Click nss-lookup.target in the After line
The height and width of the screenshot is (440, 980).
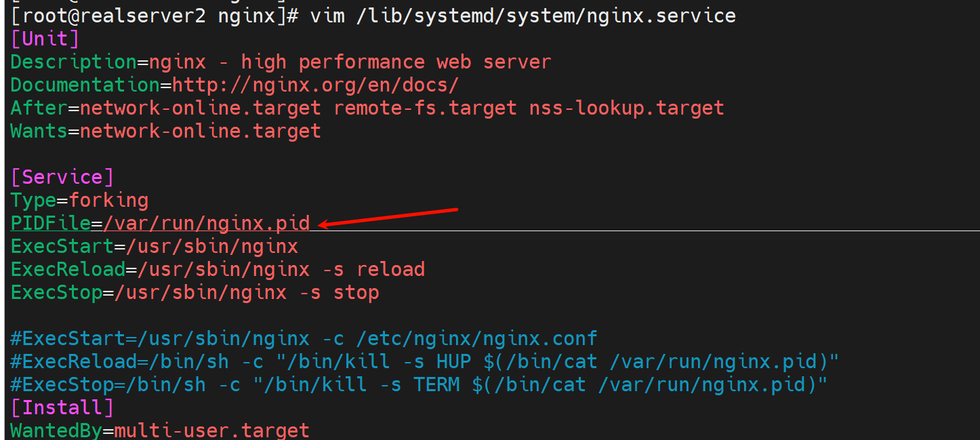626,108
